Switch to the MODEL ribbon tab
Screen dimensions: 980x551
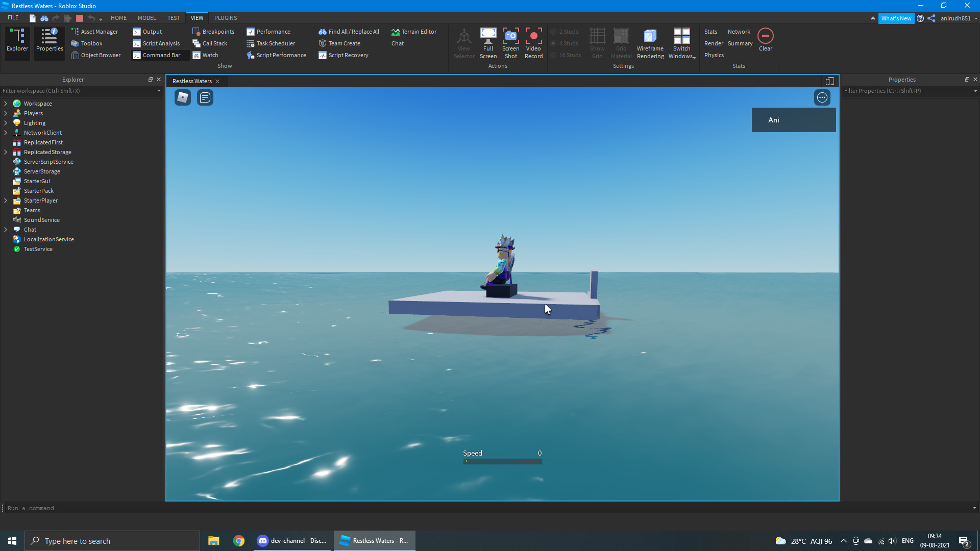147,18
